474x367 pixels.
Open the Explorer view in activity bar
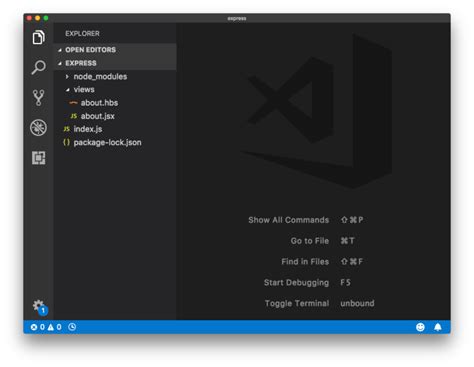(x=39, y=37)
